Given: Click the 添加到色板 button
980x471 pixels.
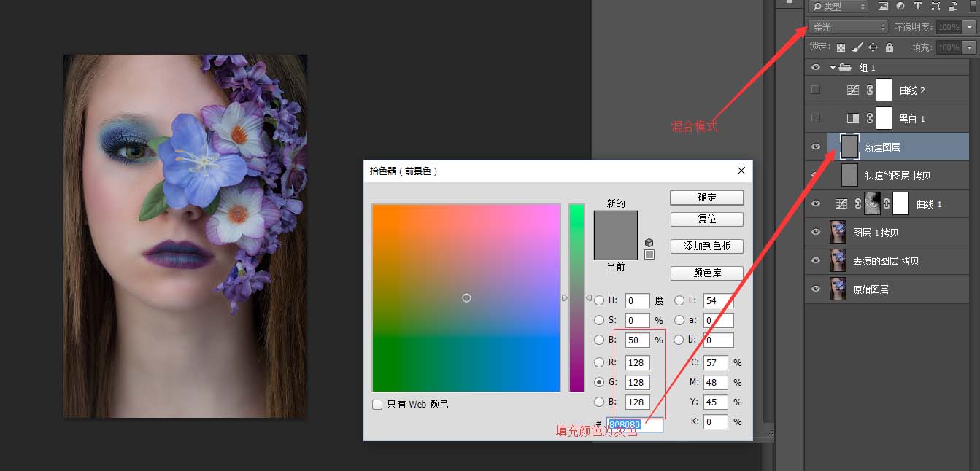Looking at the screenshot, I should tap(706, 246).
